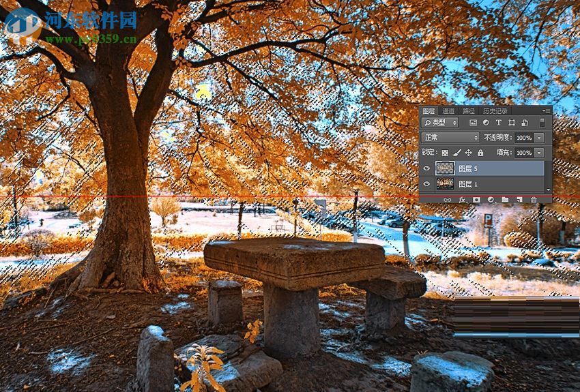The width and height of the screenshot is (580, 392).
Task: Filter layers by smart objects icon
Action: [525, 123]
